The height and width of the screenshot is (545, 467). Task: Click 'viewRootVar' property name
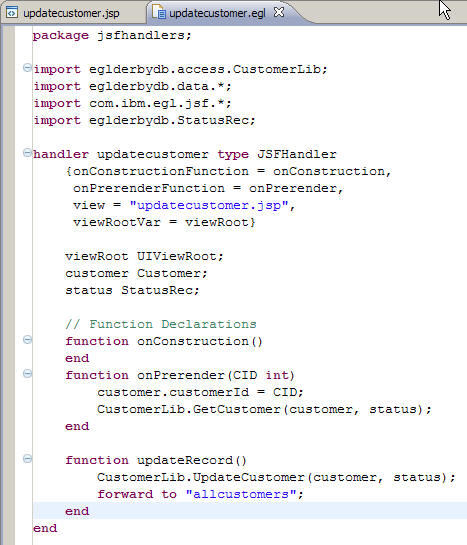pos(117,222)
